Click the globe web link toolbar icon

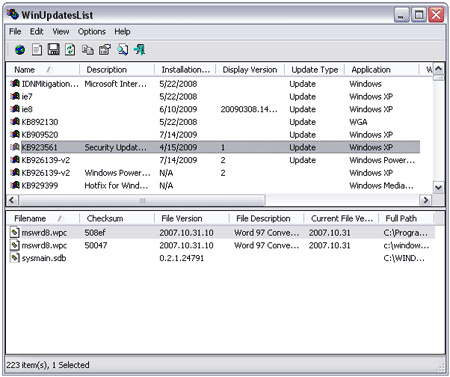pyautogui.click(x=20, y=50)
